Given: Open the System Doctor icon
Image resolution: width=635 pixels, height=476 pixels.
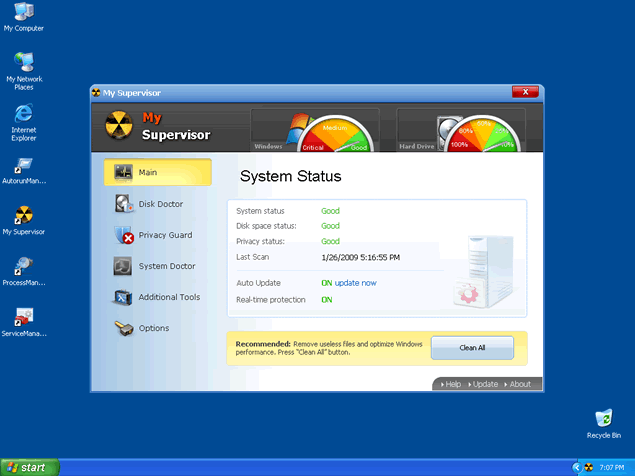Looking at the screenshot, I should point(123,266).
